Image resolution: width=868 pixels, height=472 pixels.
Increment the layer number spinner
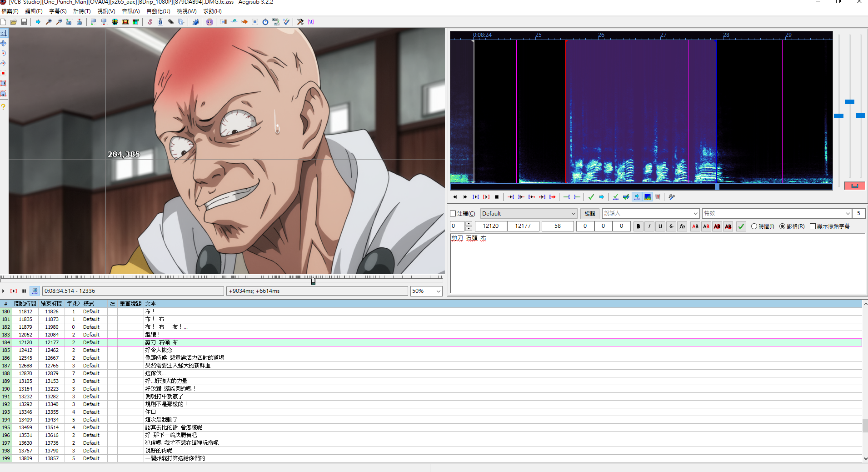pos(469,224)
